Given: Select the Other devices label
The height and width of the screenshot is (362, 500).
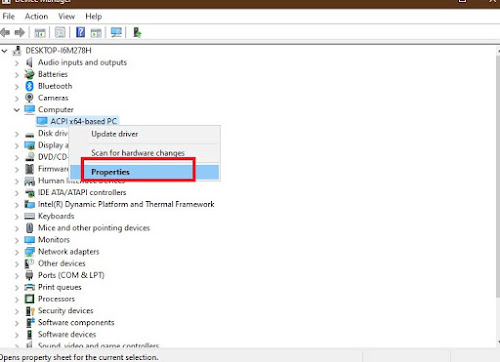Looking at the screenshot, I should point(62,263).
